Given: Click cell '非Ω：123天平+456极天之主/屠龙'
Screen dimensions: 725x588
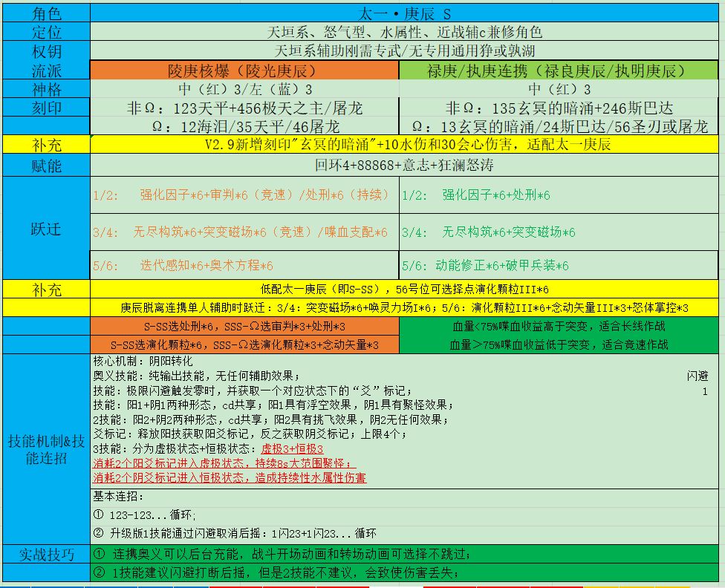Looking at the screenshot, I should 244,108.
